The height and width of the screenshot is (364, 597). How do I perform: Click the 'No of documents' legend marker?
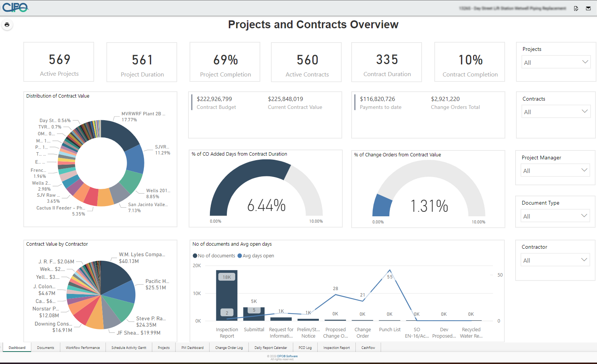pos(195,256)
